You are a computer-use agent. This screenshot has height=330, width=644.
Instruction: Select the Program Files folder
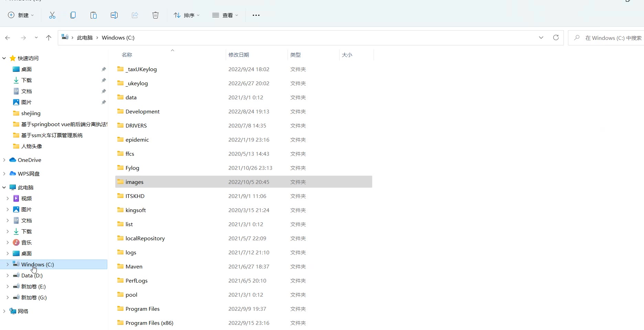142,309
